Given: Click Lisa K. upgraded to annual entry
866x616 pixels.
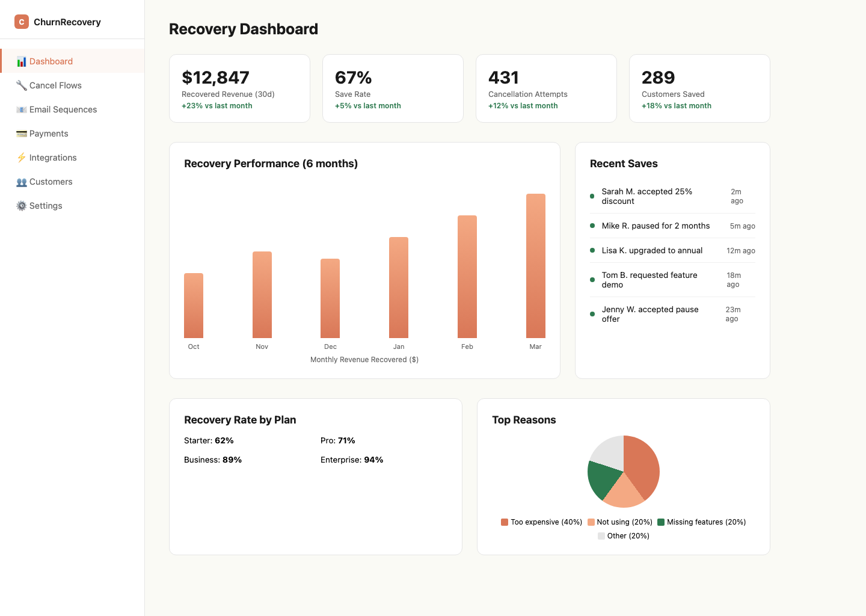Looking at the screenshot, I should [652, 250].
